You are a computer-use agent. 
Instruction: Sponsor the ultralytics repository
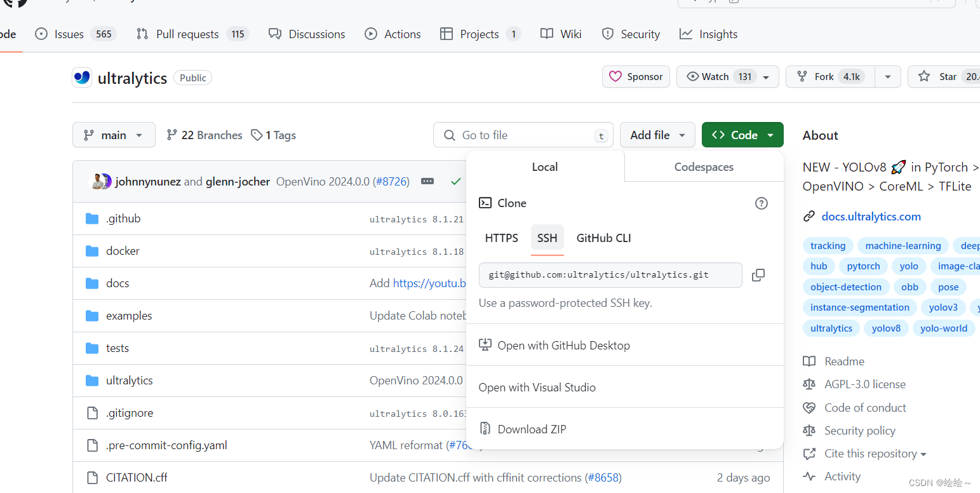click(x=636, y=77)
